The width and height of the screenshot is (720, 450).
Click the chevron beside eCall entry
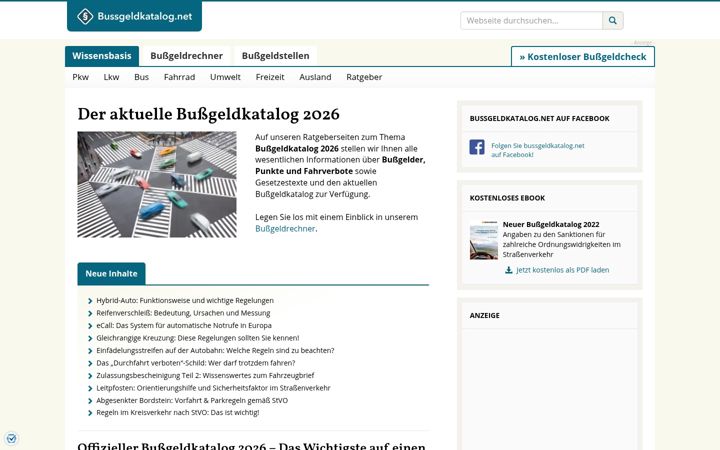[90, 326]
